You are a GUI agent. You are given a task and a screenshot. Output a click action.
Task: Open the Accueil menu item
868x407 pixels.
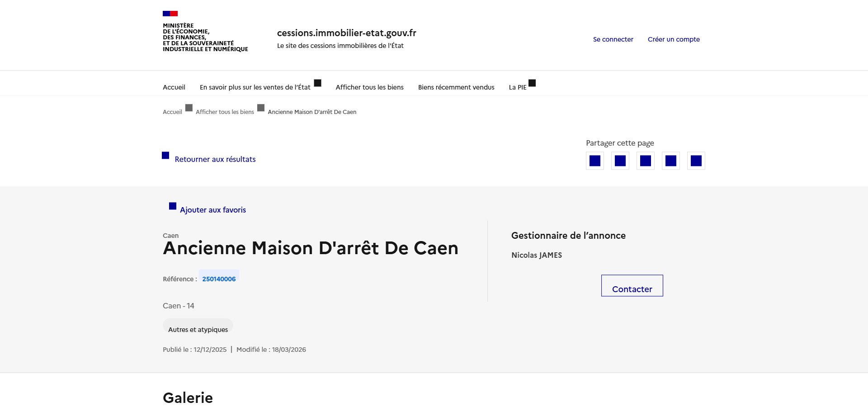pos(174,87)
